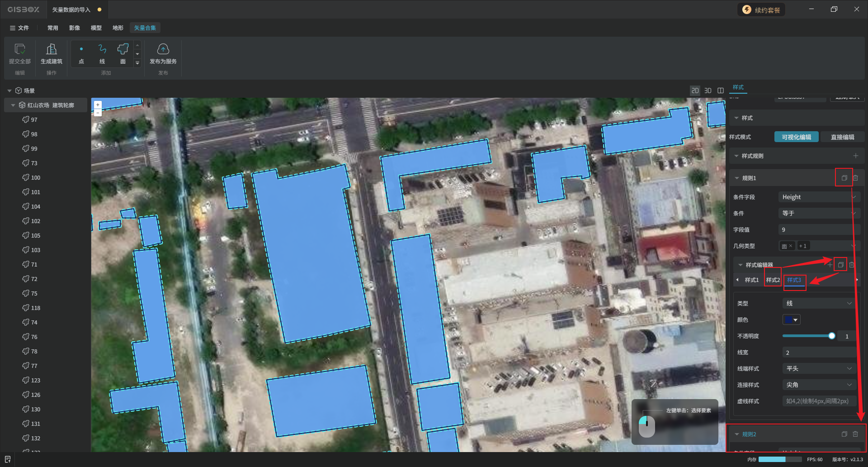This screenshot has height=467, width=868.
Task: Open the line color swatch picker
Action: [791, 320]
